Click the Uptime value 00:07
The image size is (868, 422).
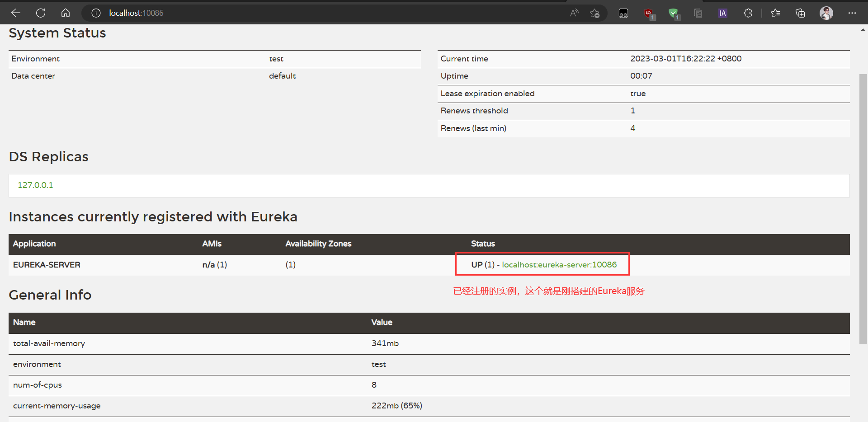641,76
